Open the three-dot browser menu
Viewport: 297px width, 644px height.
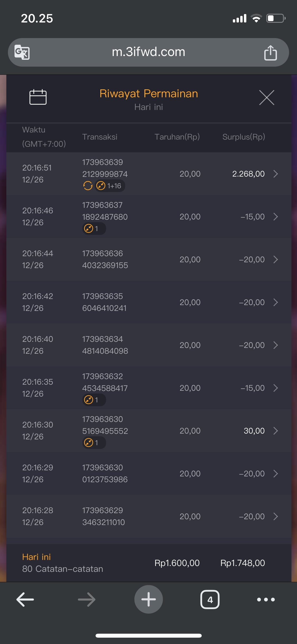click(x=266, y=599)
